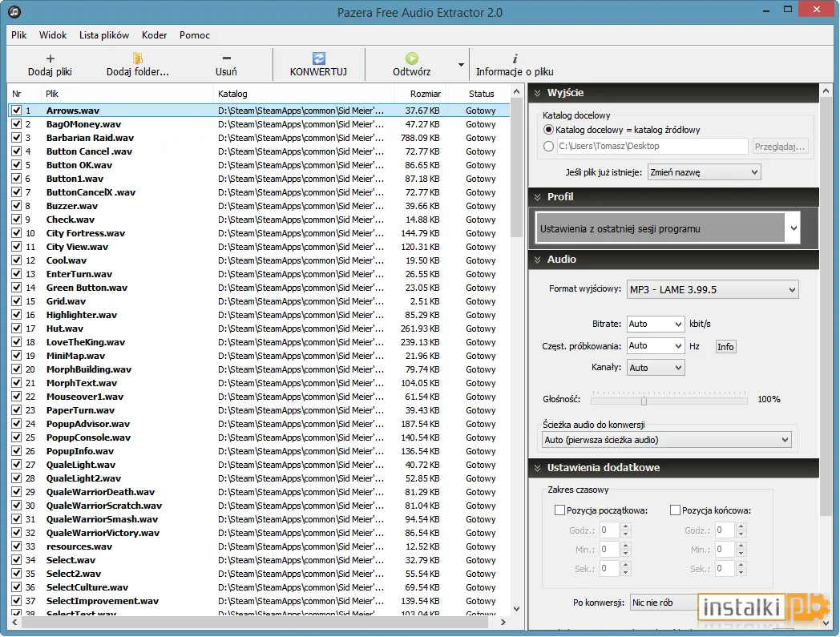Image resolution: width=840 pixels, height=637 pixels.
Task: Click the Info button near Hz
Action: pyautogui.click(x=725, y=347)
